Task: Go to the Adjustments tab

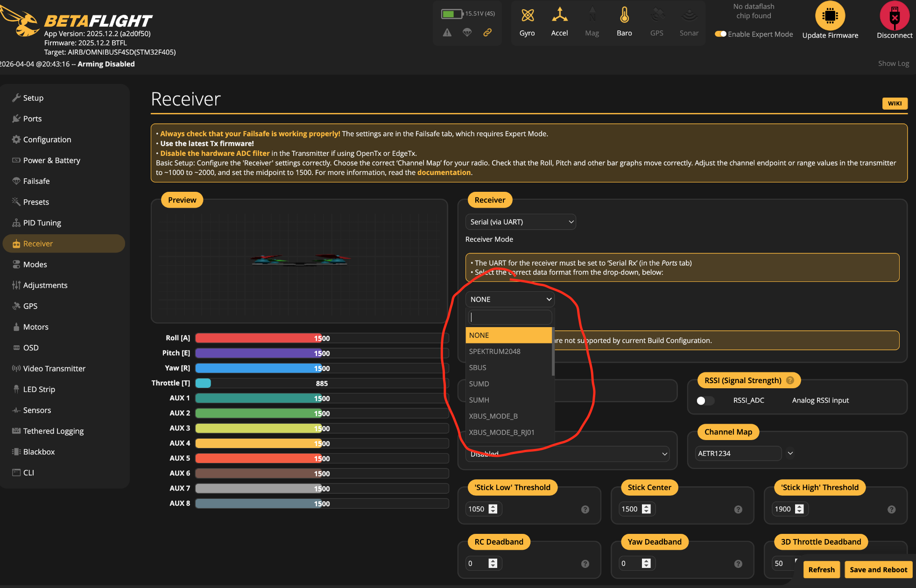Action: pyautogui.click(x=64, y=285)
